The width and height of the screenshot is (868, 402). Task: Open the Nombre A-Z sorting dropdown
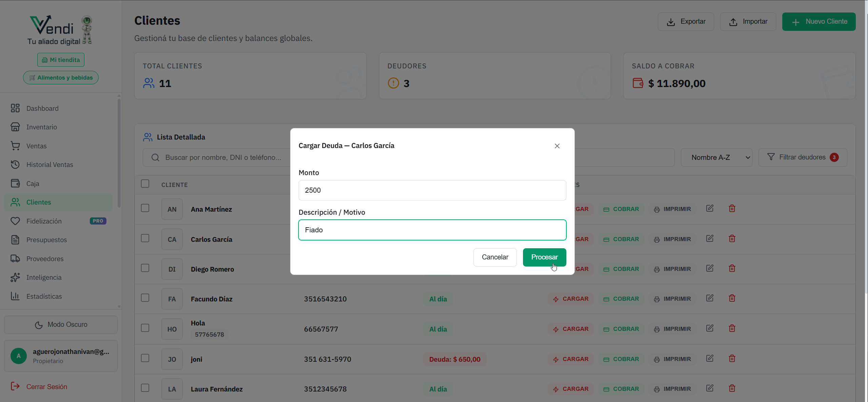pyautogui.click(x=716, y=157)
